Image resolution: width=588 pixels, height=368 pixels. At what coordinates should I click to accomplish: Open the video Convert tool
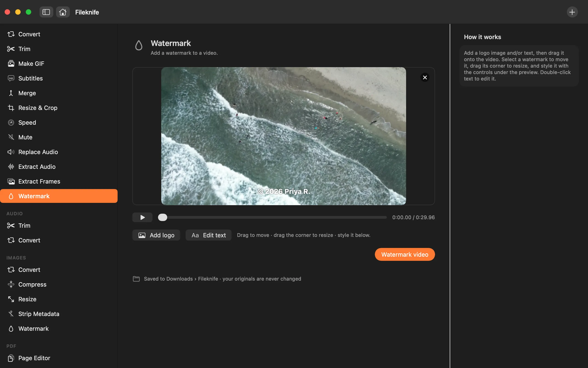tap(59, 34)
